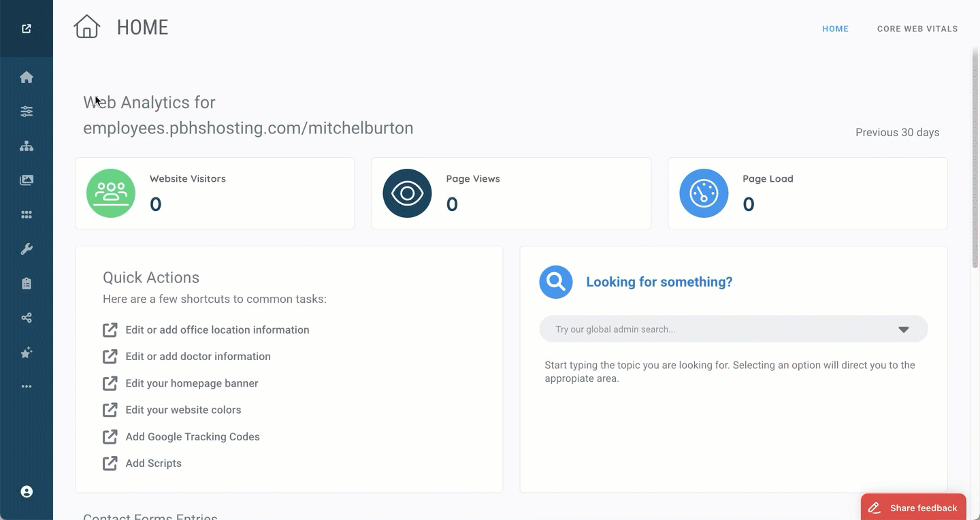Screen dimensions: 980x520
Task: Open the sliders settings icon in sidebar
Action: [27, 112]
